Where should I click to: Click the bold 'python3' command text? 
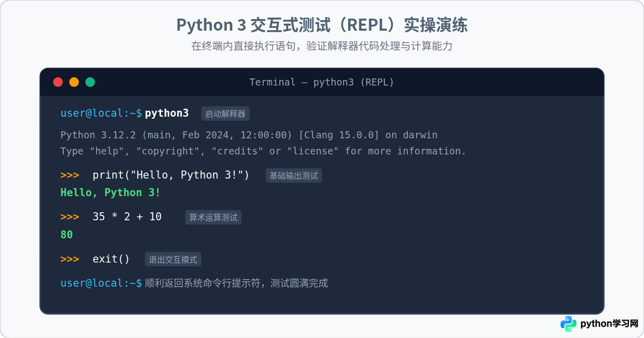click(167, 113)
